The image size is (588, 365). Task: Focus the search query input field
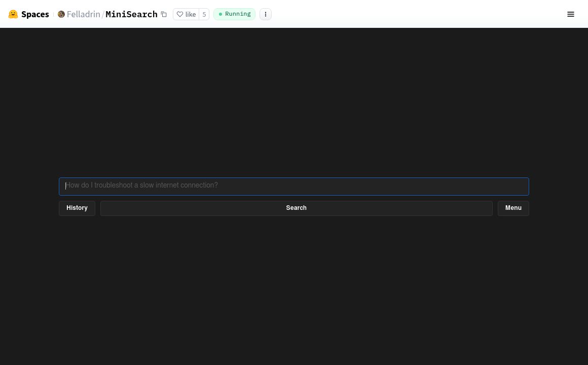(x=294, y=186)
